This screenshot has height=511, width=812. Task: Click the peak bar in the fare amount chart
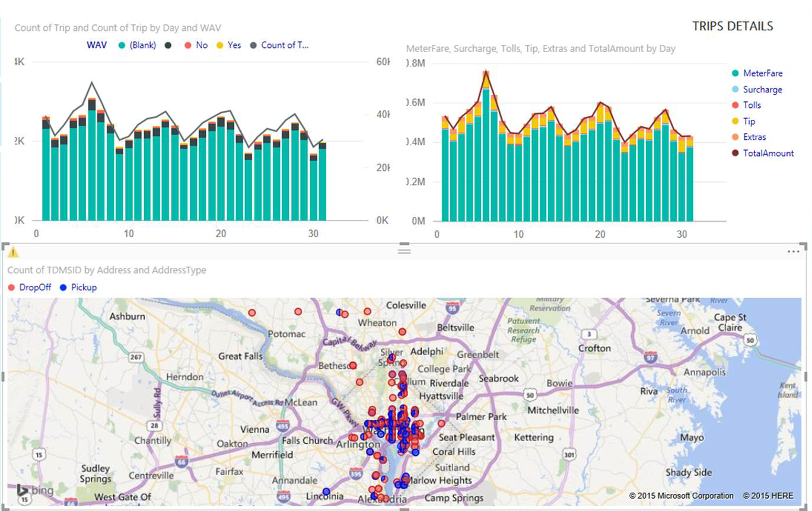(x=486, y=145)
